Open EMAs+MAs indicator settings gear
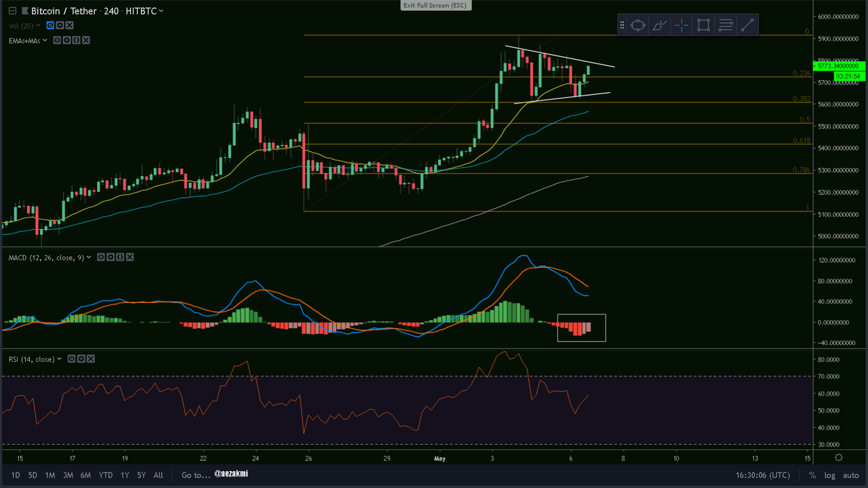This screenshot has width=868, height=488. click(66, 41)
